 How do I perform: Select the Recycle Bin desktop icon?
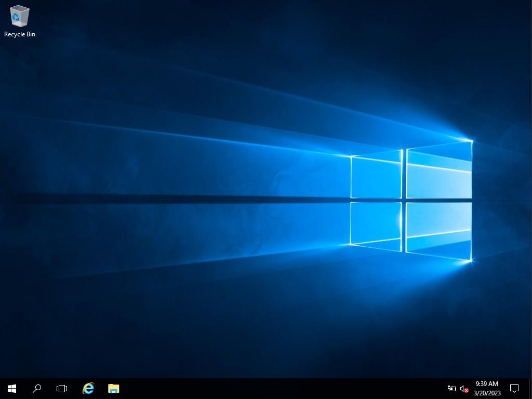click(19, 17)
